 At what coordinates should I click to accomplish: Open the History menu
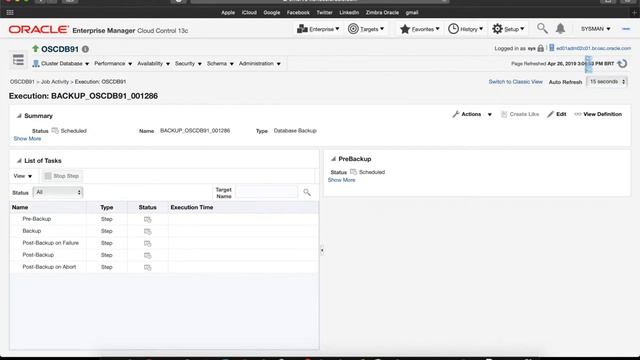tap(465, 29)
